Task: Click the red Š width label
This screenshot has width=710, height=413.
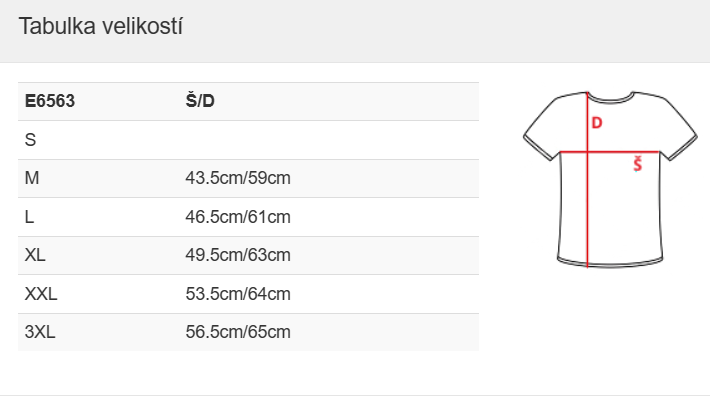Action: coord(638,164)
